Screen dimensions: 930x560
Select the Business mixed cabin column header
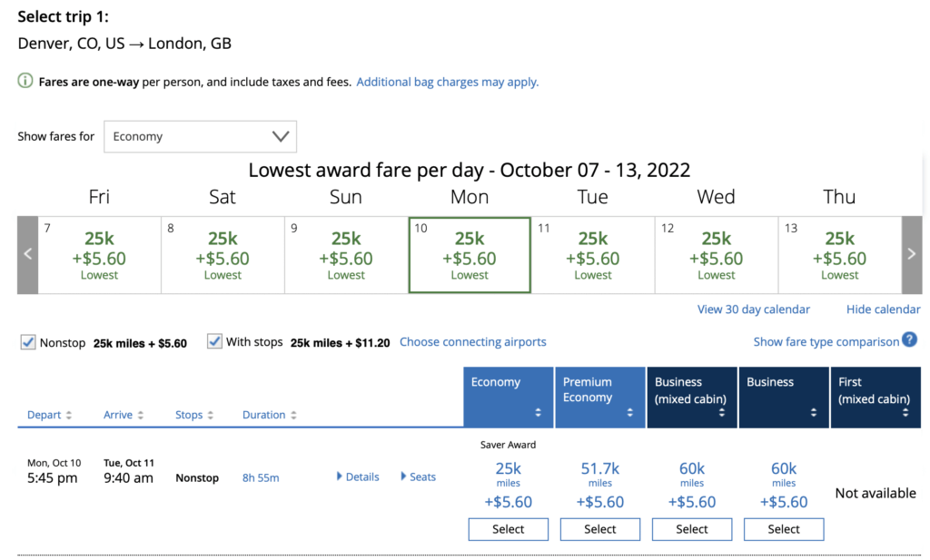[x=691, y=397]
